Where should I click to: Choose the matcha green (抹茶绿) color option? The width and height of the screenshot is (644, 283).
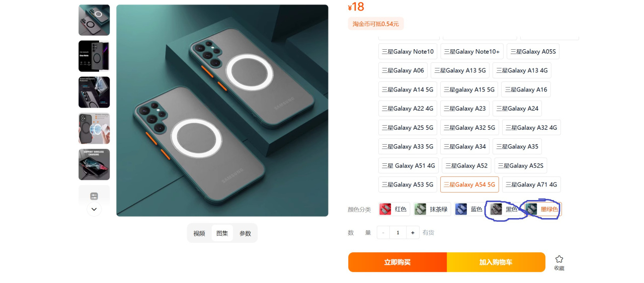coord(432,209)
